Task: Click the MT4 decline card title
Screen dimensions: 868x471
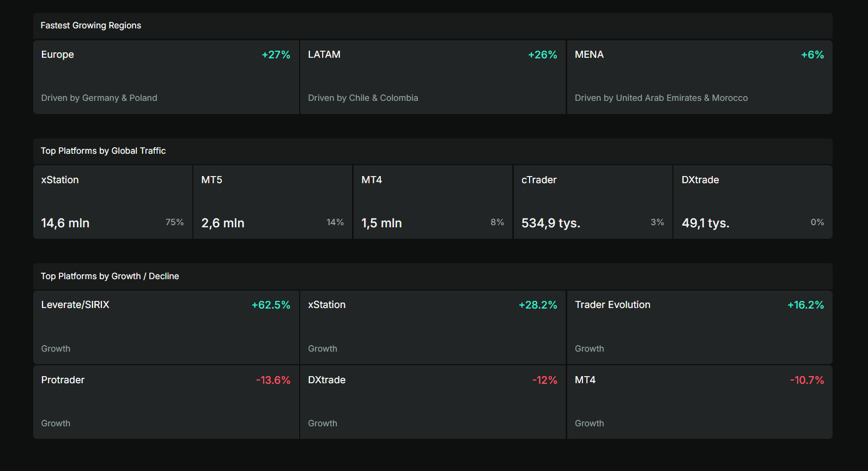Action: (585, 380)
